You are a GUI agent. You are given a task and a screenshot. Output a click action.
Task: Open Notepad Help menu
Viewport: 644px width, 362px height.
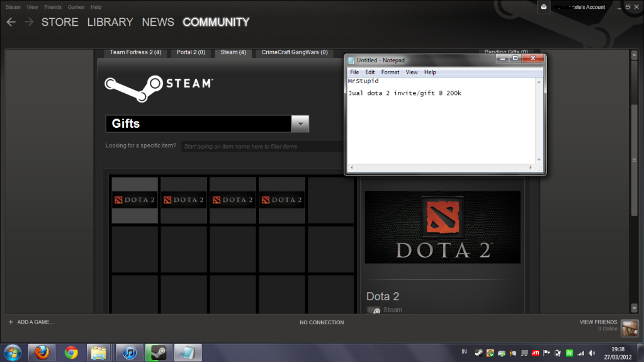(430, 72)
